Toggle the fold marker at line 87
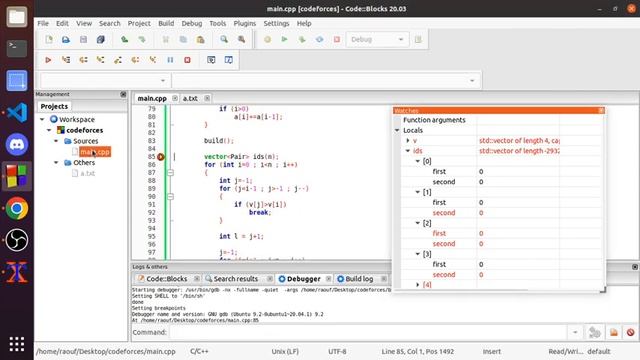Image resolution: width=640 pixels, height=360 pixels. coord(171,173)
